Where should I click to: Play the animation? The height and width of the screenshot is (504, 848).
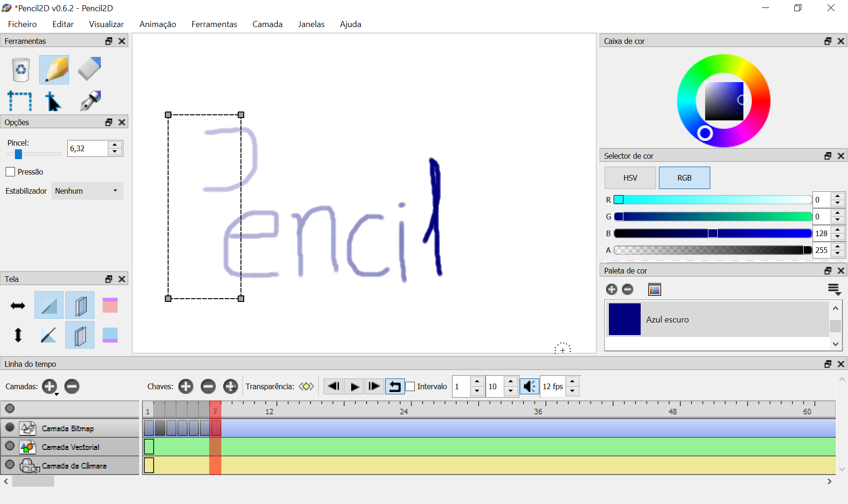pyautogui.click(x=354, y=386)
